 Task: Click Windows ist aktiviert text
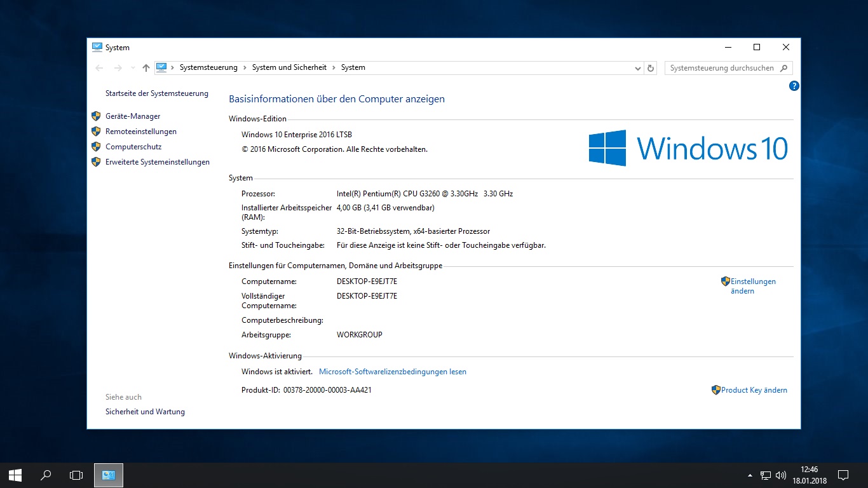[x=277, y=372]
